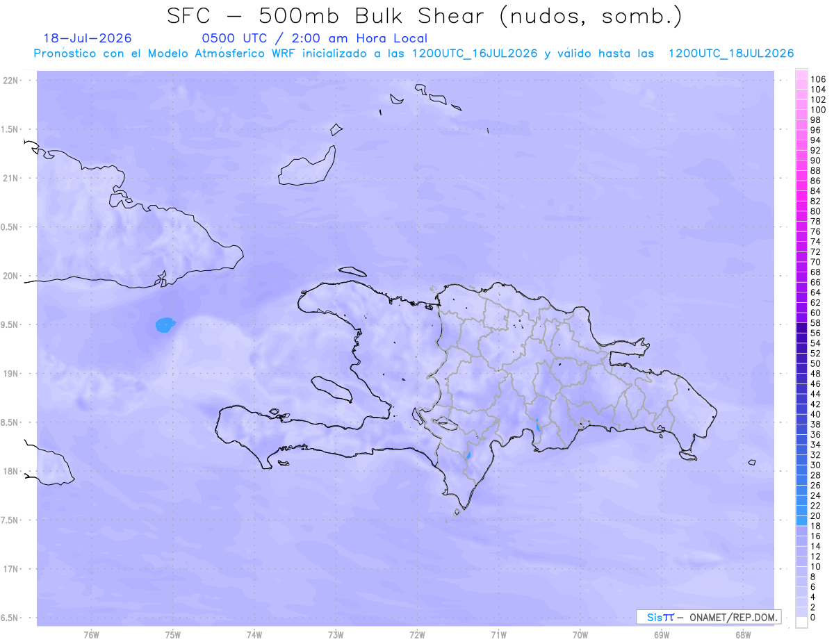The height and width of the screenshot is (644, 834).
Task: Click the '68W' longitude label
Action: (743, 635)
